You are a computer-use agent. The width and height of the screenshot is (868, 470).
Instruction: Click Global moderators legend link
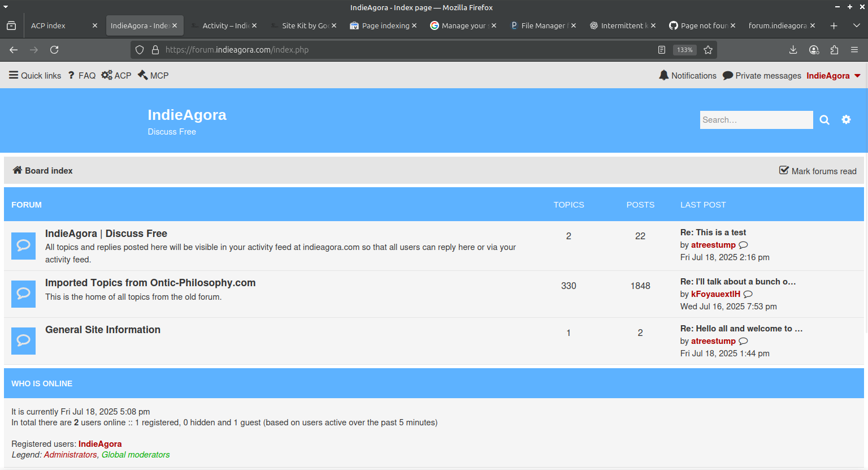136,455
